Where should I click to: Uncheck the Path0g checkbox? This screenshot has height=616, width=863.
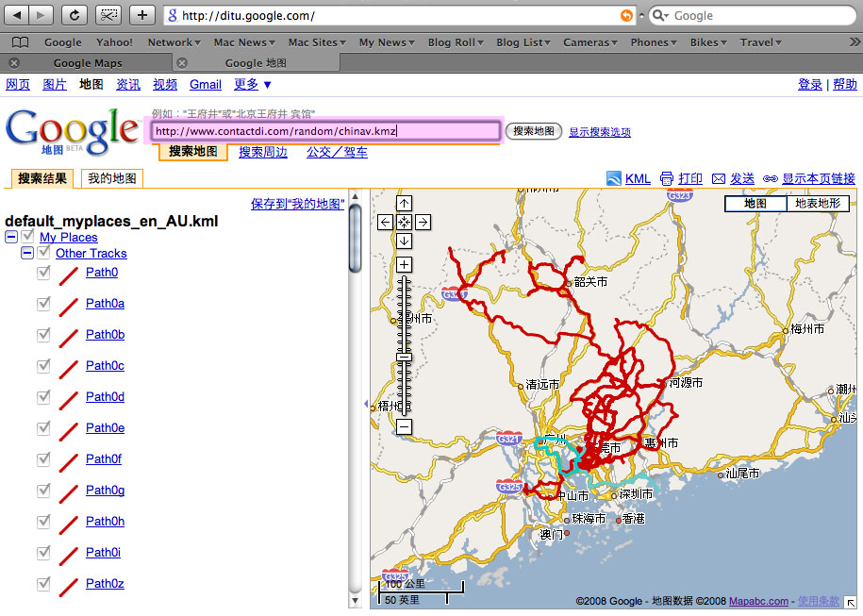[x=43, y=490]
